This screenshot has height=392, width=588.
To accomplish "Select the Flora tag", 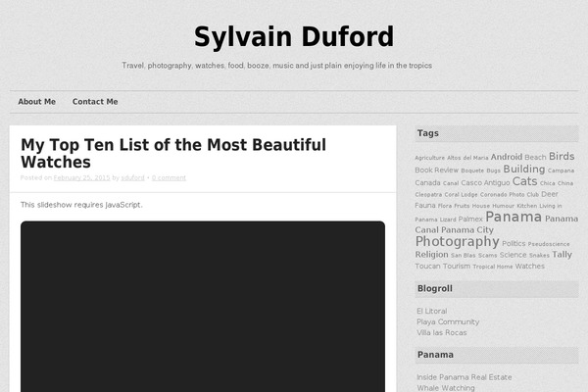I will (445, 206).
